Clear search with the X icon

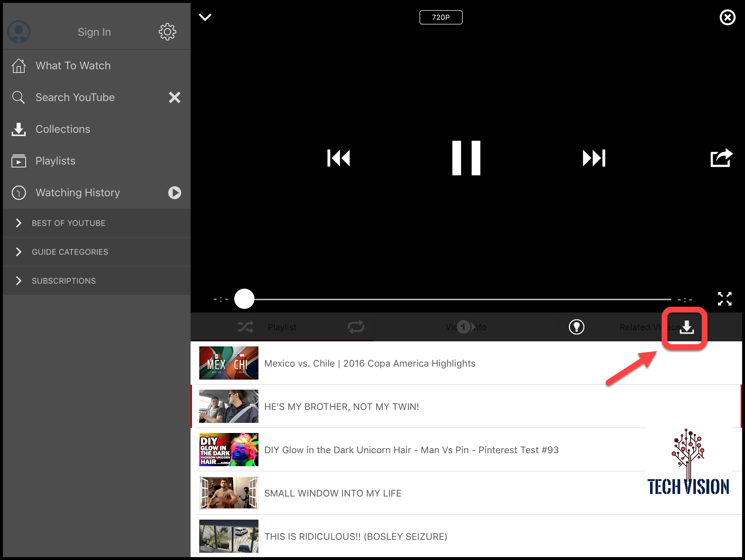tap(175, 97)
